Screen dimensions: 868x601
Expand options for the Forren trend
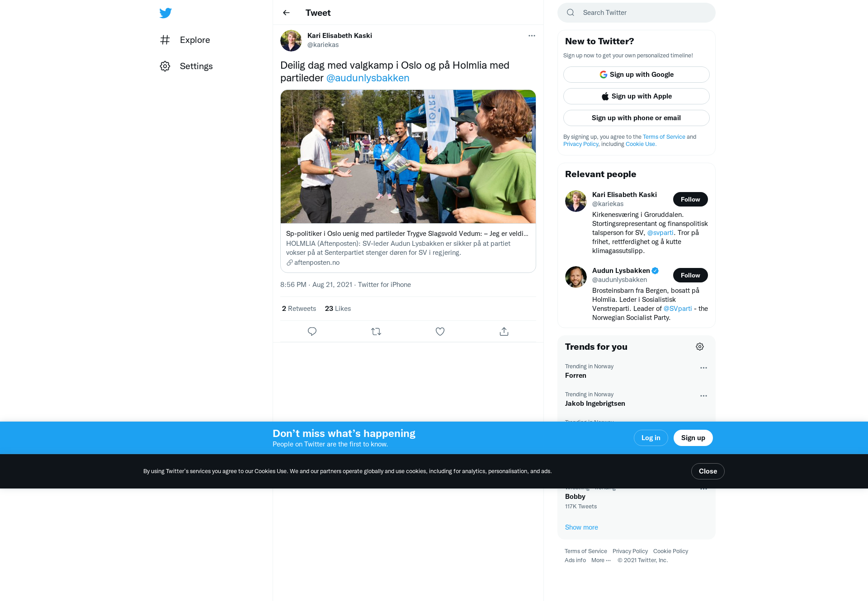pyautogui.click(x=703, y=368)
